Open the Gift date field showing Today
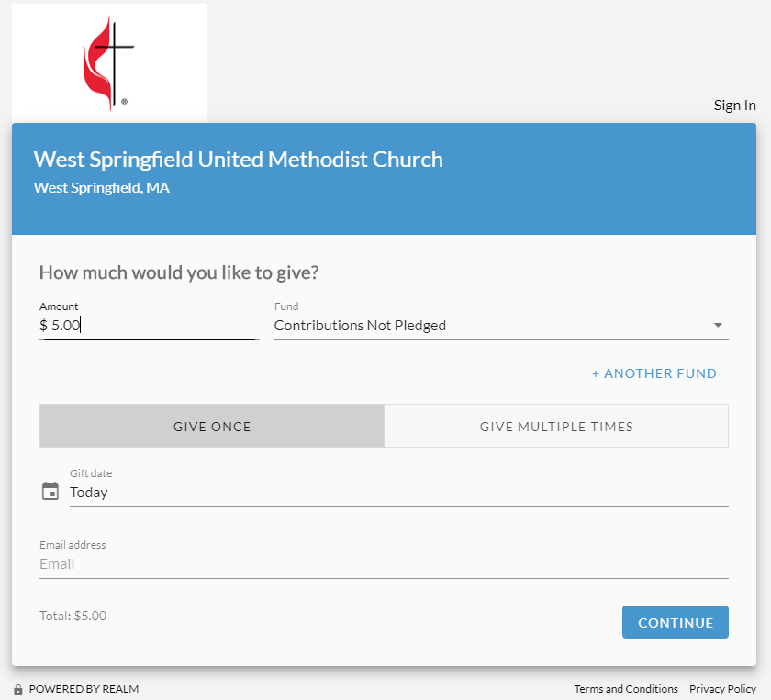Viewport: 771px width, 700px height. click(395, 493)
